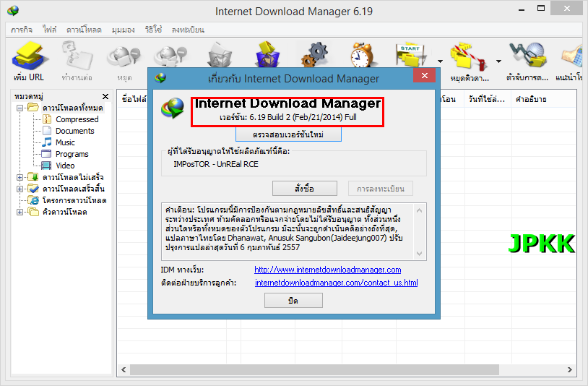
Task: Click the วันที่ใช้ล่... column header
Action: pos(488,99)
